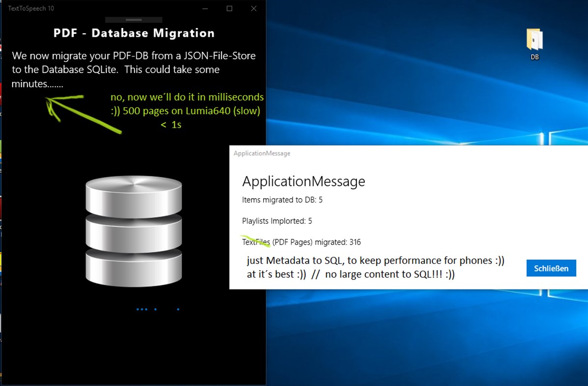Click the silver database cylinder graphic
588x386 pixels.
click(x=133, y=231)
